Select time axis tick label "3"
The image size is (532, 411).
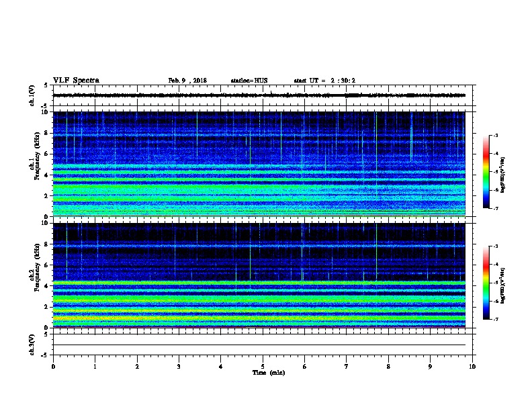pos(179,367)
